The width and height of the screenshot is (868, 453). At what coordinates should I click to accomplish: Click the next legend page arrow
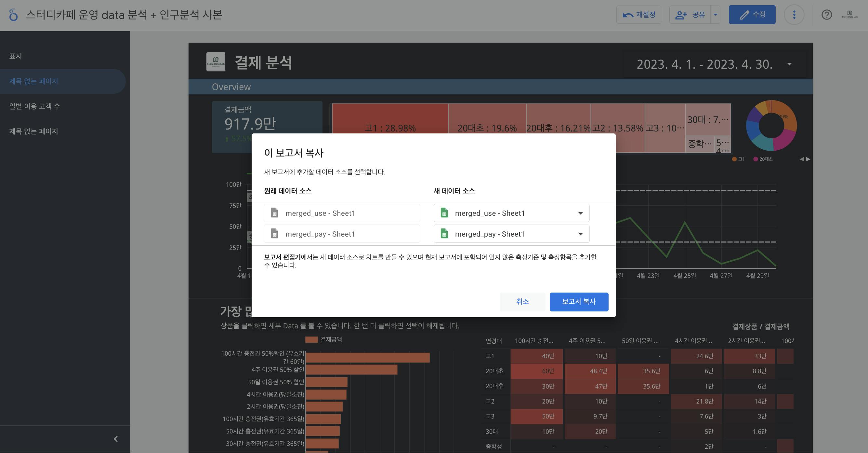(x=808, y=159)
